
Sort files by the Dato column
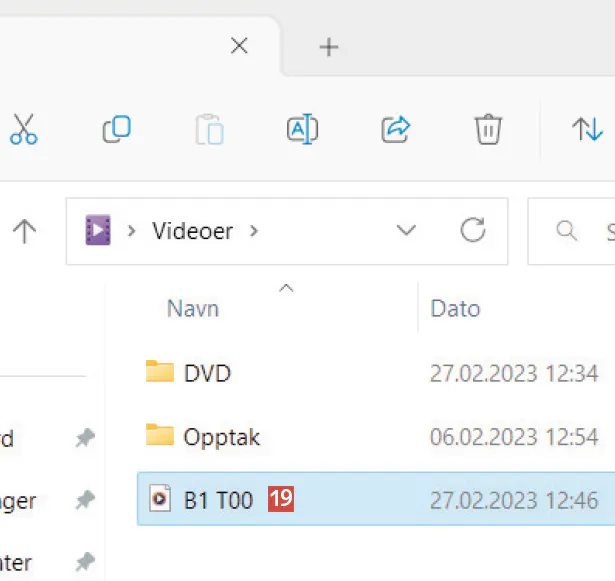[455, 308]
